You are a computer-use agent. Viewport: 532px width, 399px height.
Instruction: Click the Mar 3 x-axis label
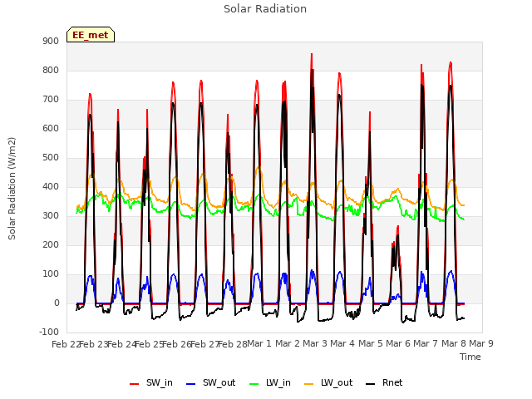pos(315,343)
